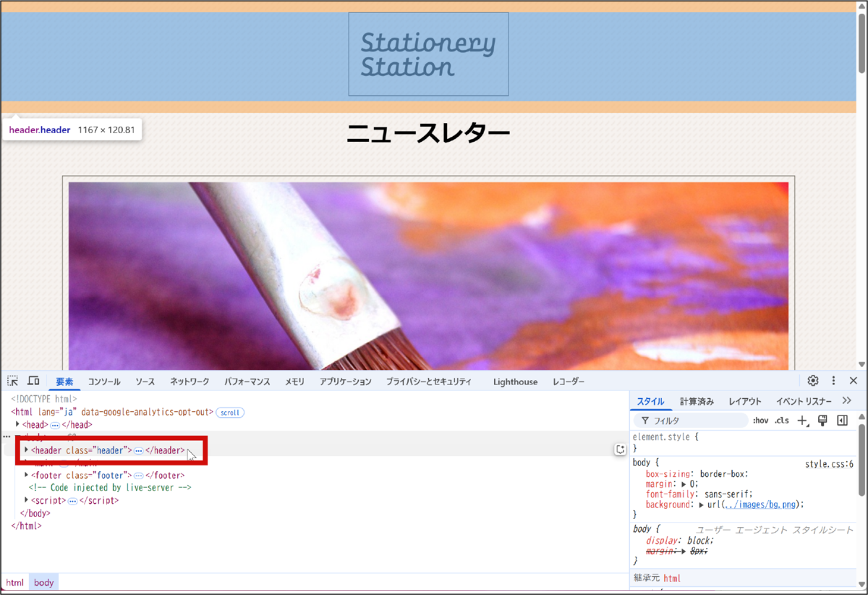Open the customize DevTools three-dot menu
Viewport: 868px width, 595px height.
pos(833,380)
